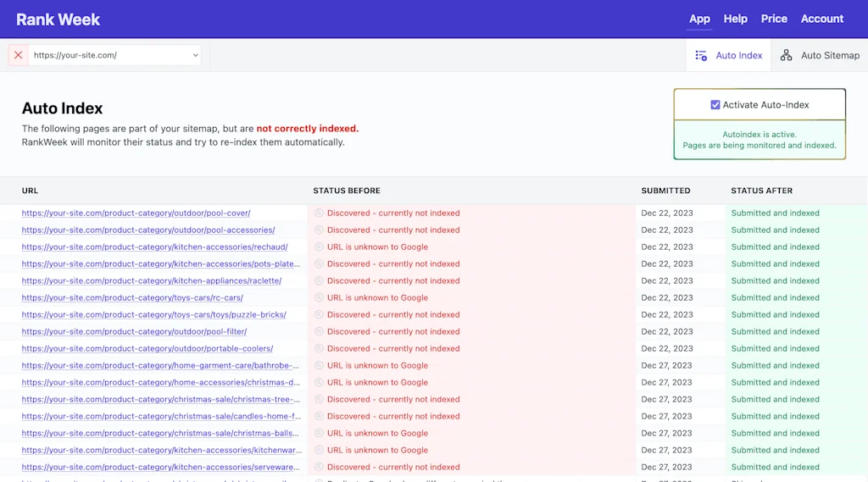Screen dimensions: 868x482
Task: Click 'Dec 27, 2023' in candles-home row
Action: (x=666, y=416)
